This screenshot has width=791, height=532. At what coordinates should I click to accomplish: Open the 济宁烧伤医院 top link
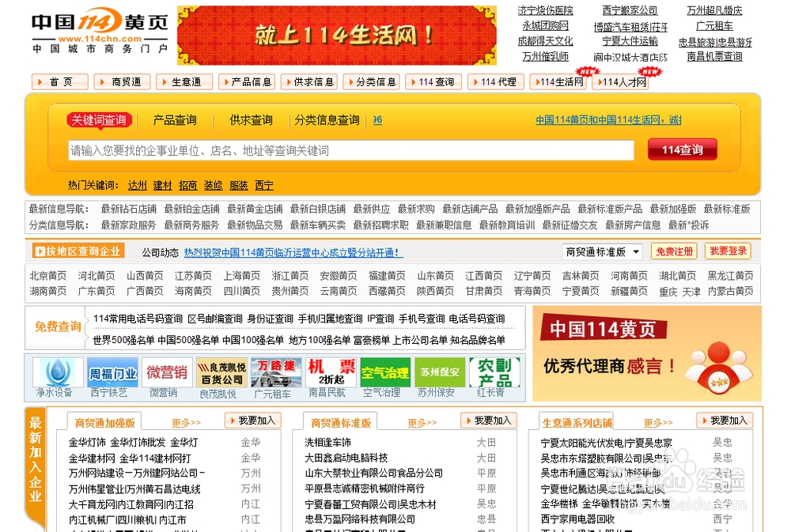(x=545, y=10)
